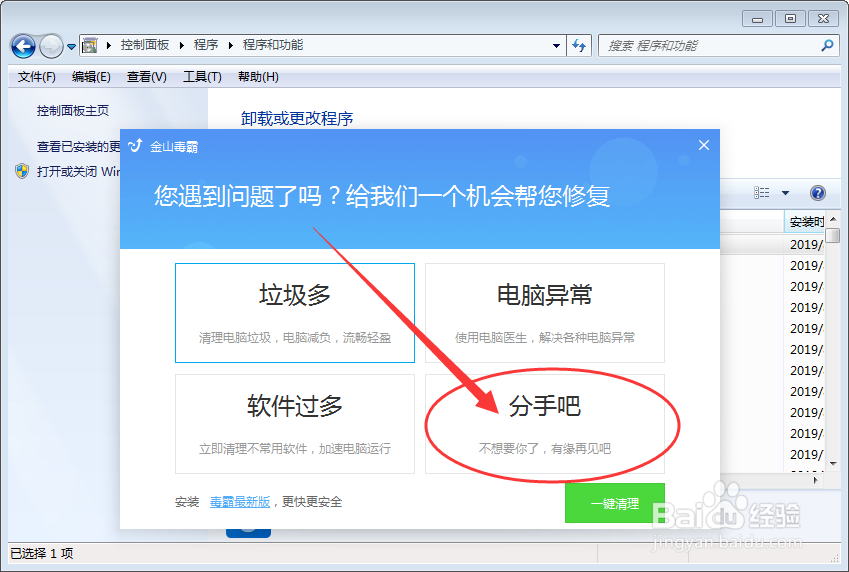849x572 pixels.
Task: Choose the 电脑异常 option card
Action: [x=545, y=313]
